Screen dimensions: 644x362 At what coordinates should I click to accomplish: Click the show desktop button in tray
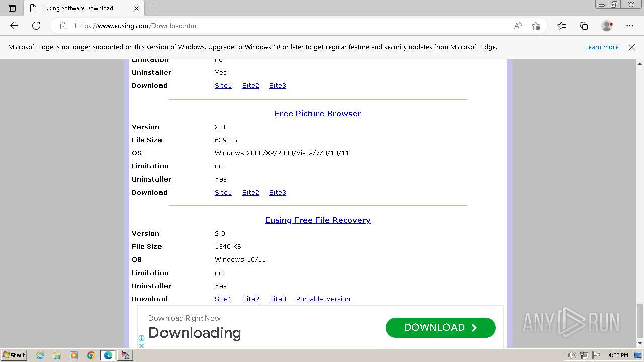(638, 355)
